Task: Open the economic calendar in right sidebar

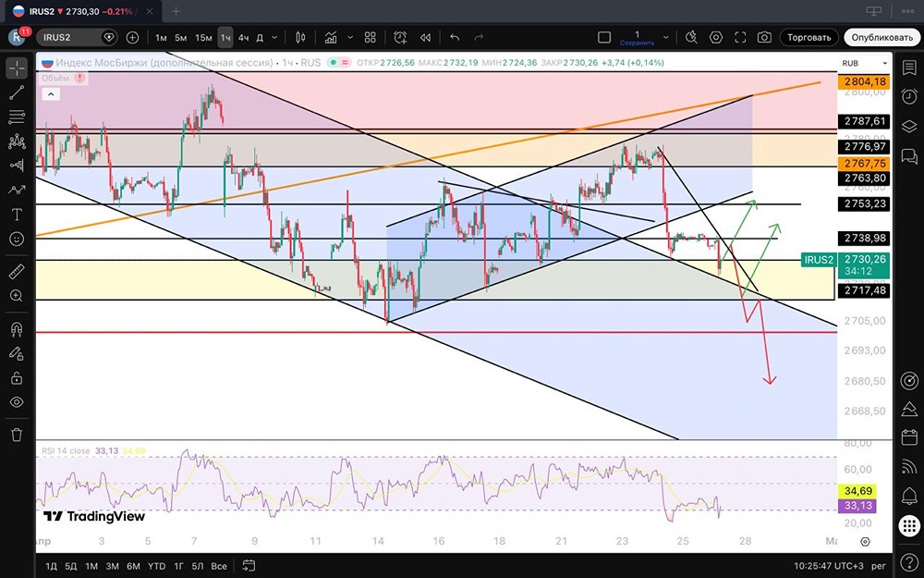Action: (x=909, y=437)
